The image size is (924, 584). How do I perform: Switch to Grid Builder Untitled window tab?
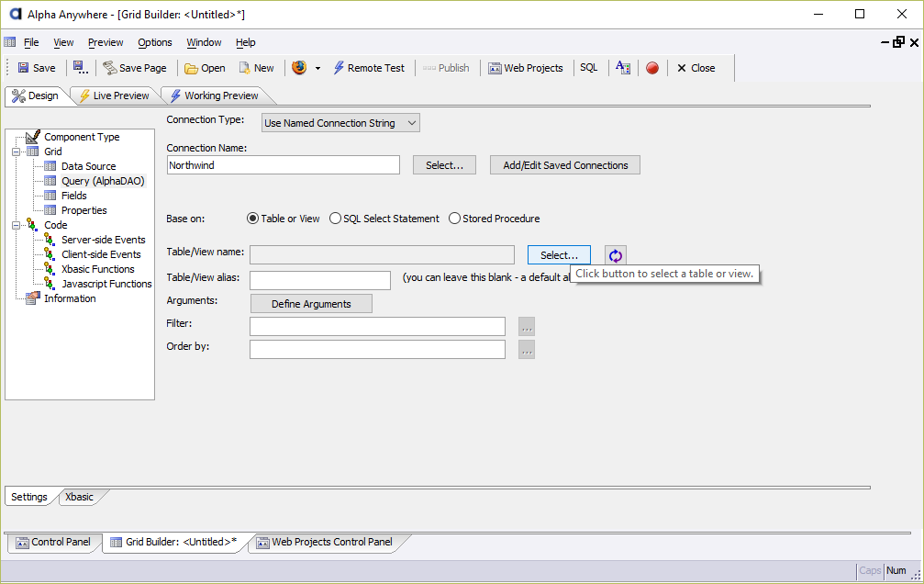(173, 542)
